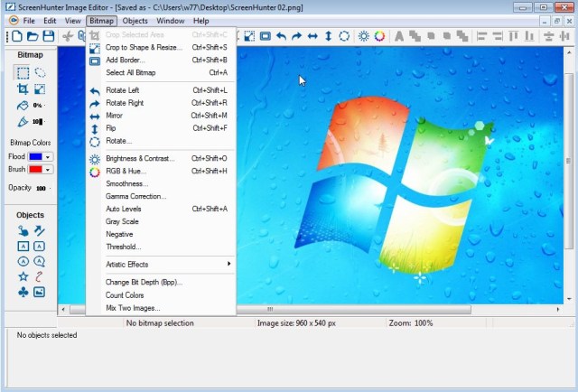Click the Brightness & Contrast toolbar icon
The image size is (578, 392).
363,36
